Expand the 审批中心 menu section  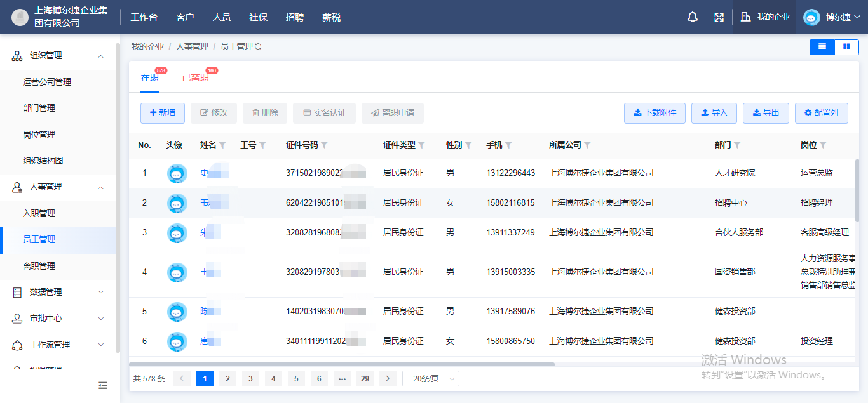(100, 319)
